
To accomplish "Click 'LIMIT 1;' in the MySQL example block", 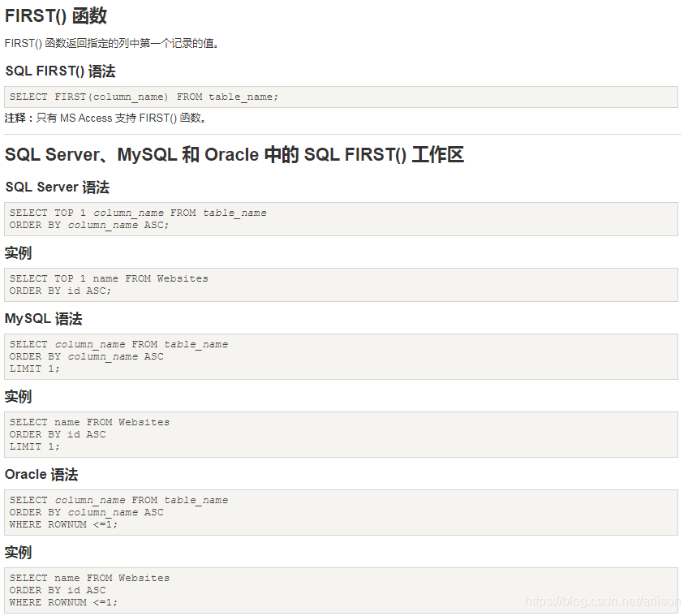I will click(34, 446).
